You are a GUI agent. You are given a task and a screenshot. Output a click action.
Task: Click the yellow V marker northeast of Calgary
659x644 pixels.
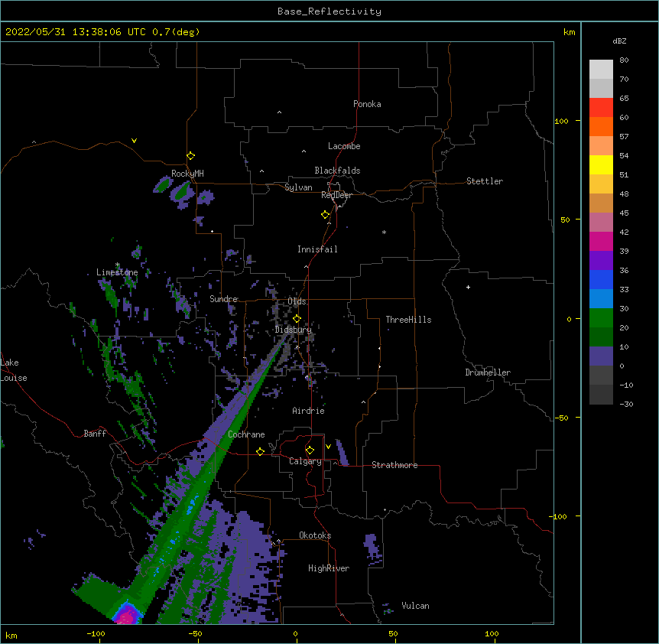click(328, 447)
